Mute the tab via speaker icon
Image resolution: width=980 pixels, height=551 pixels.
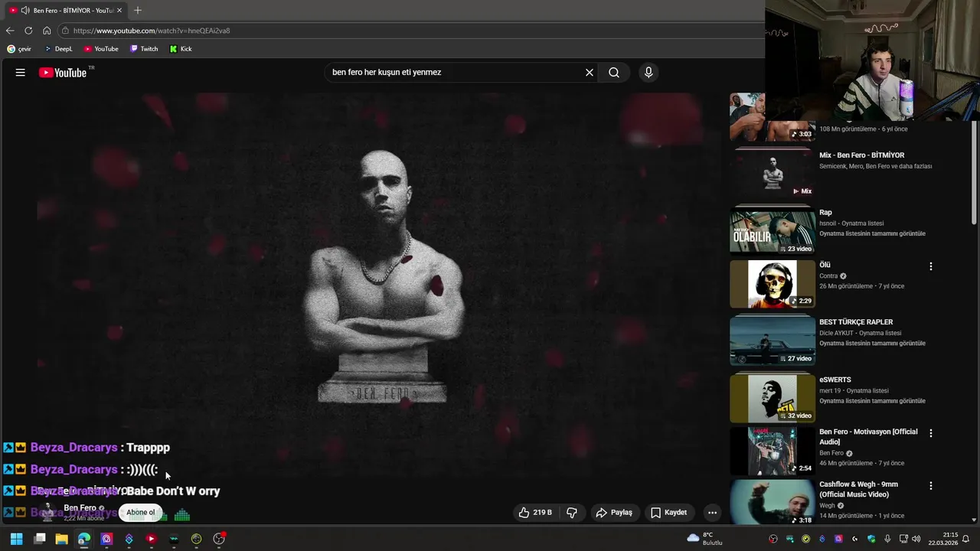coord(25,11)
